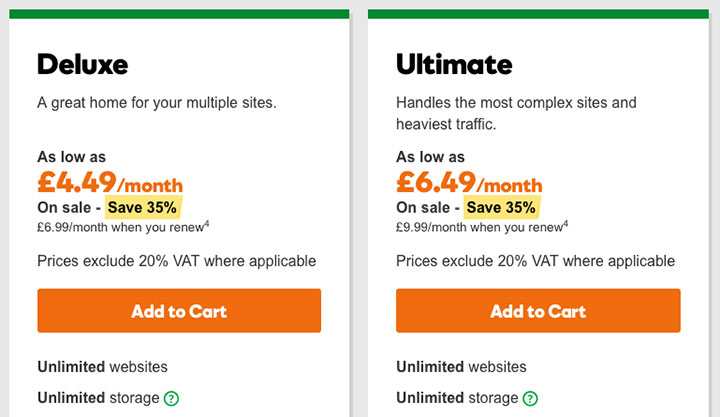Add the Deluxe plan to cart
Viewport: 720px width, 417px height.
(x=179, y=310)
